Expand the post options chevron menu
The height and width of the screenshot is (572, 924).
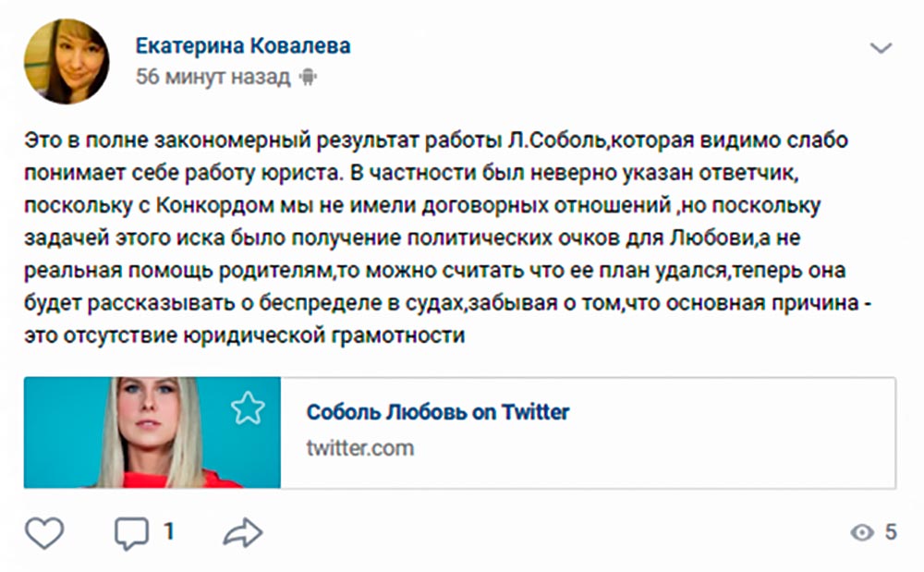(x=881, y=48)
